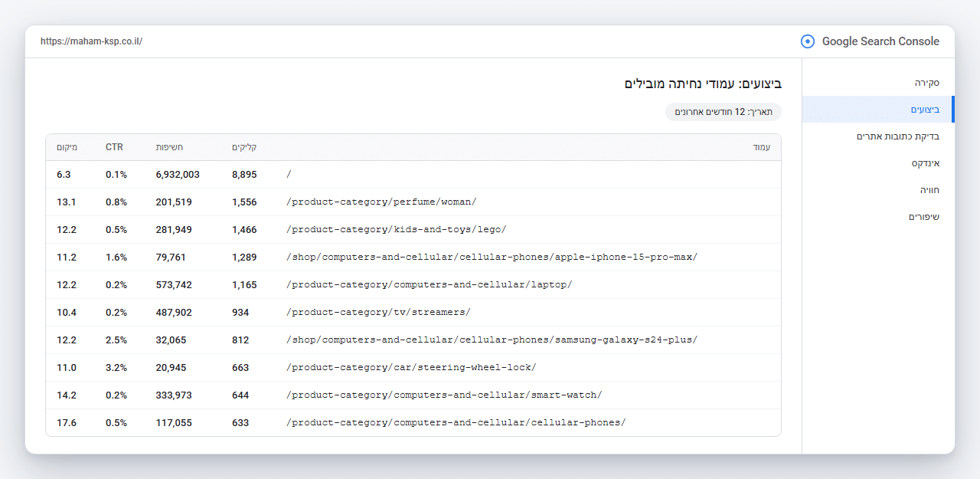Screen dimensions: 980x479
Task: Click the 0.8% CTR value
Action: coord(116,202)
